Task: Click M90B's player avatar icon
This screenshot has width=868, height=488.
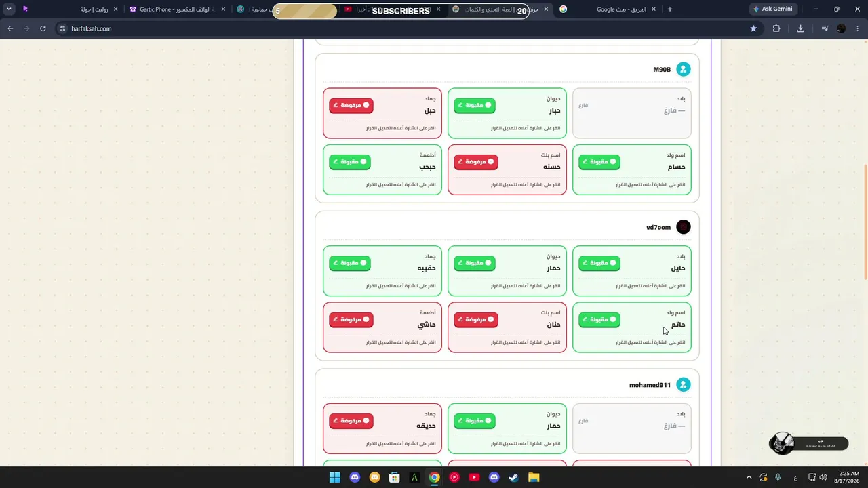Action: (684, 69)
